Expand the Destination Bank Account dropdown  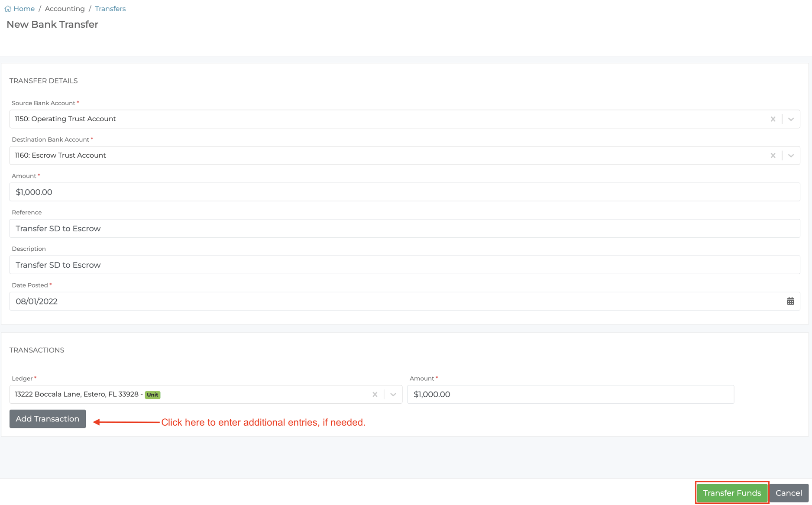pyautogui.click(x=791, y=155)
